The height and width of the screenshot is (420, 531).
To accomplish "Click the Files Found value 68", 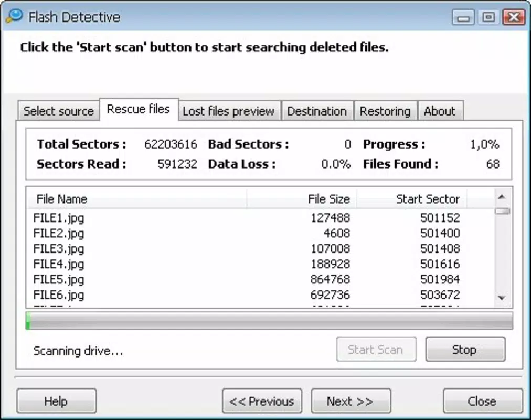I will 493,164.
